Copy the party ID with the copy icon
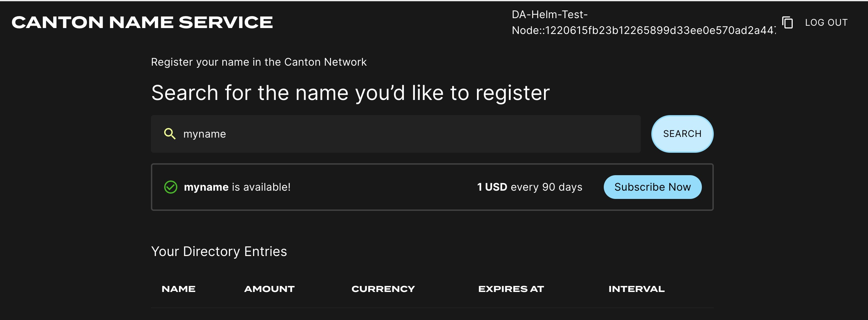 787,22
